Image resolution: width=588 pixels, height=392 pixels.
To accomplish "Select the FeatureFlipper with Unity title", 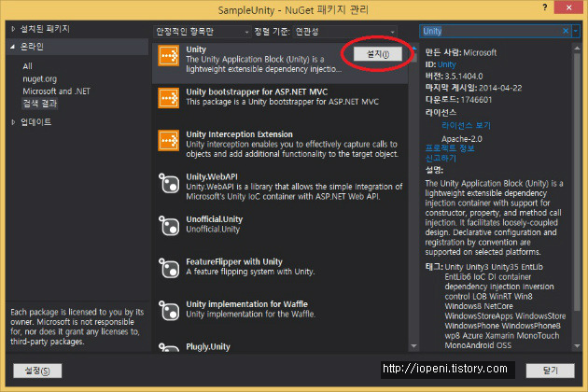I will tap(234, 261).
